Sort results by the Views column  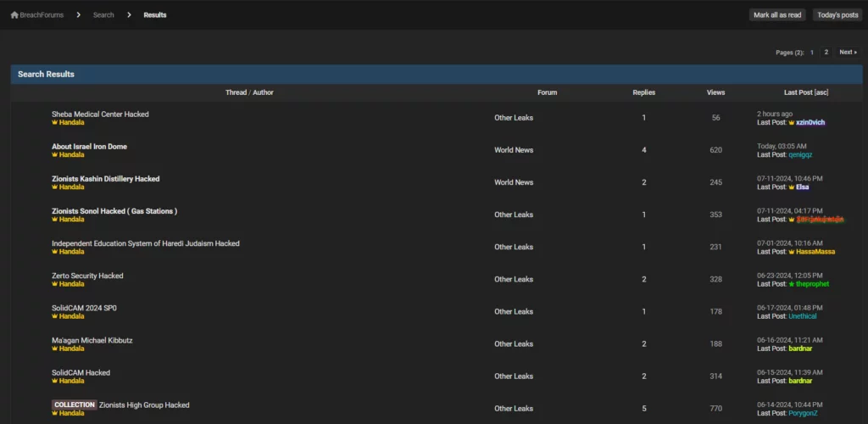[715, 92]
